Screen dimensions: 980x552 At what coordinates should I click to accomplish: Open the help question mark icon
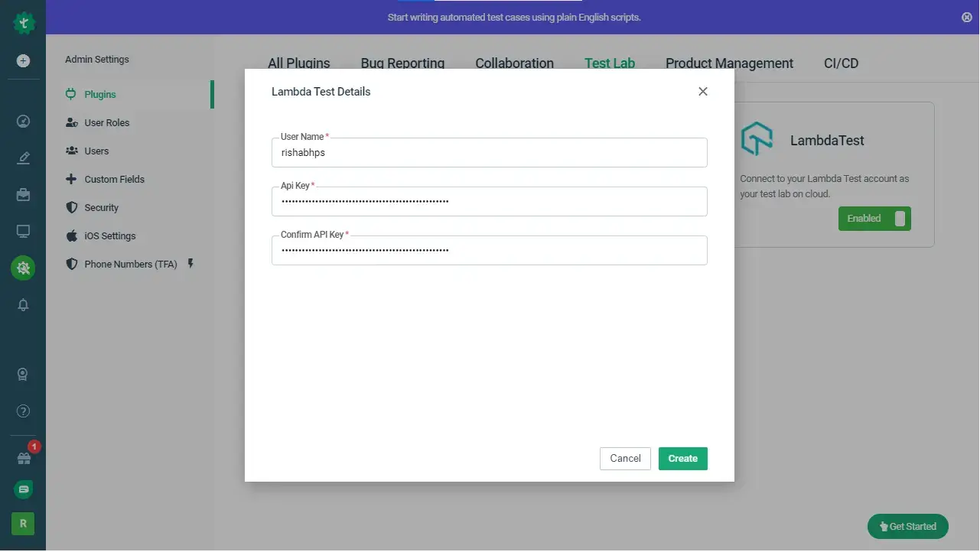click(23, 411)
